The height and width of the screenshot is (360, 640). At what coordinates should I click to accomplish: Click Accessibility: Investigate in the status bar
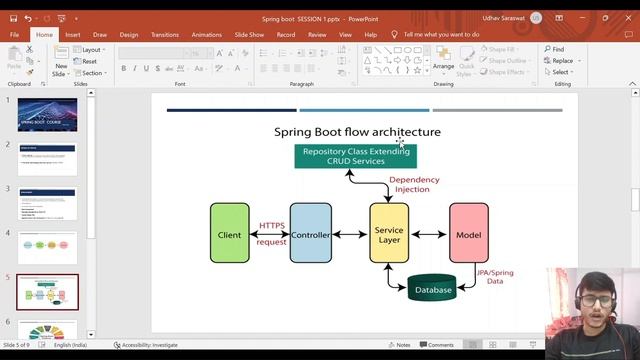pyautogui.click(x=145, y=345)
